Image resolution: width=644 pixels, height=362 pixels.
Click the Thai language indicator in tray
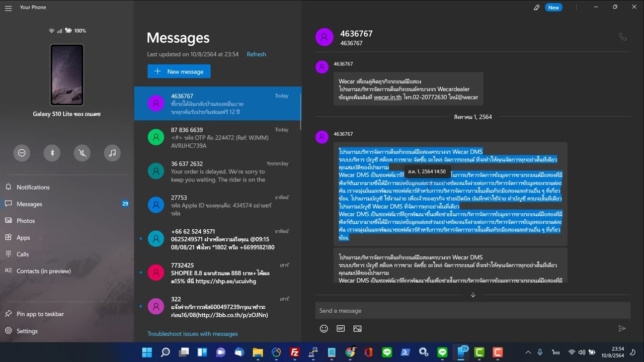(x=556, y=352)
